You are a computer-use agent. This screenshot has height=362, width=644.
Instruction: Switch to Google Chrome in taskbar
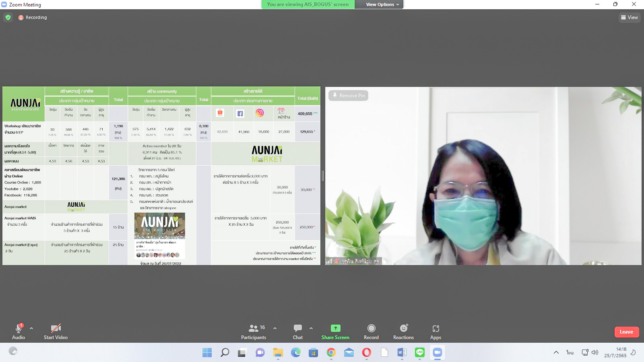[331, 353]
